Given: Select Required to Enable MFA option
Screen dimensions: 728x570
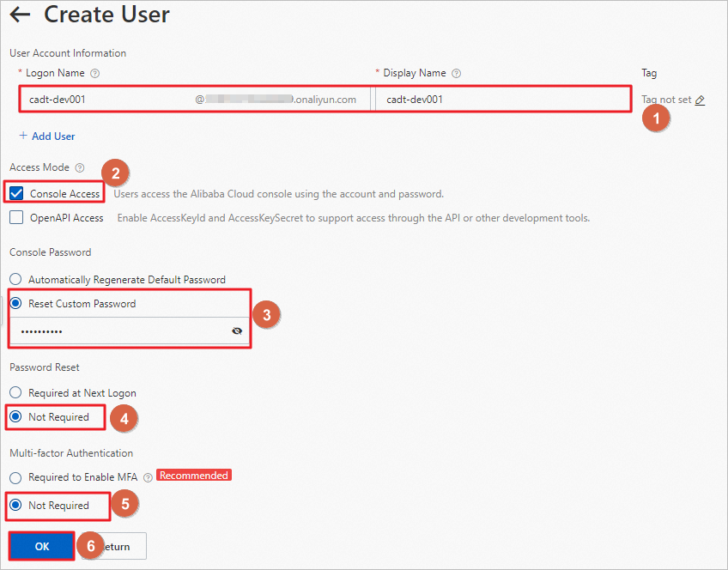Looking at the screenshot, I should [x=15, y=477].
